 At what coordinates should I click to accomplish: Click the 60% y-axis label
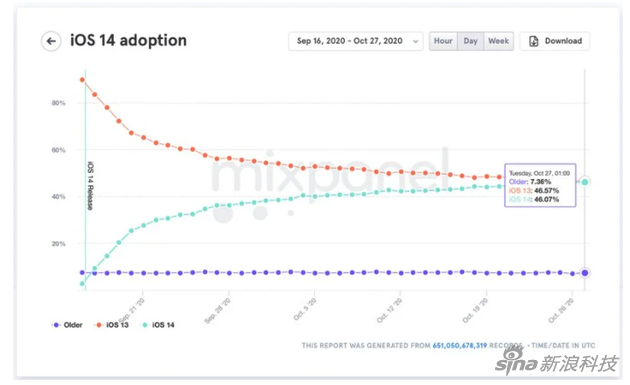click(x=58, y=150)
